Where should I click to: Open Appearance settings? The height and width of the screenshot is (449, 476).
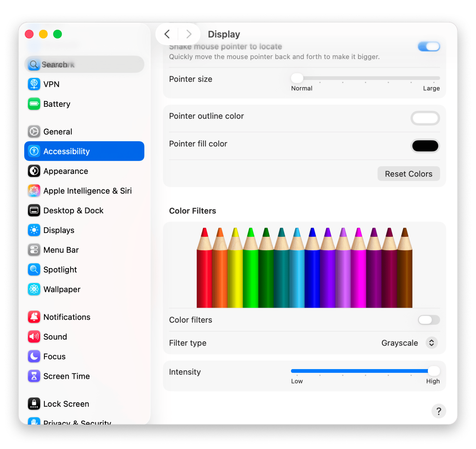point(66,171)
